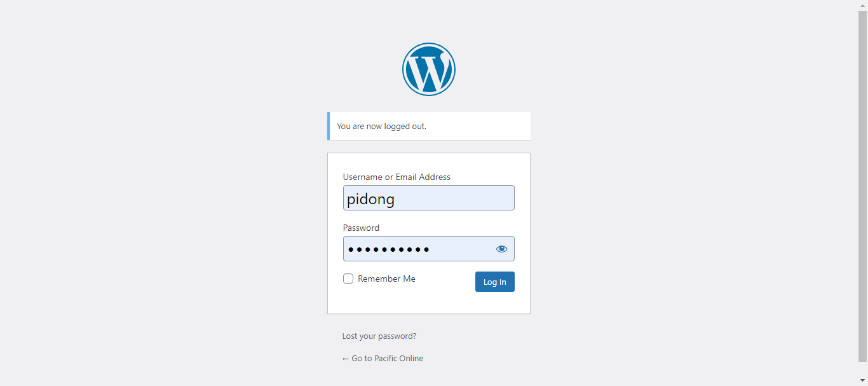Image resolution: width=868 pixels, height=386 pixels.
Task: Click the Log In button
Action: (495, 282)
